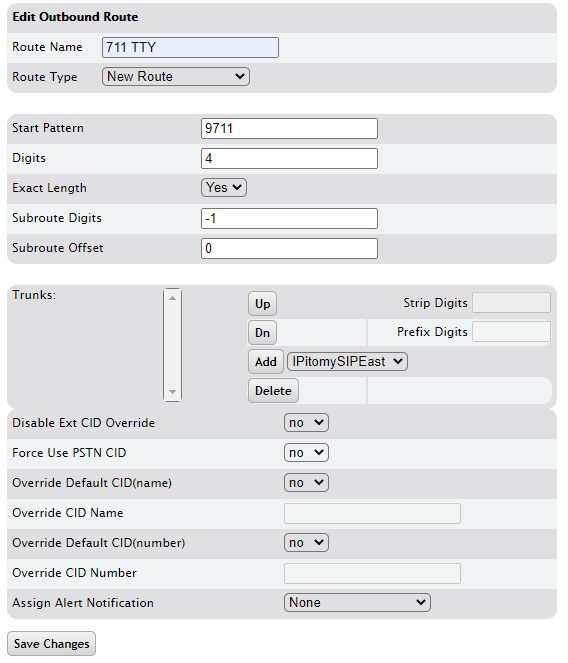Click the Trunks list scroll down arrow
This screenshot has width=568, height=663.
click(172, 392)
